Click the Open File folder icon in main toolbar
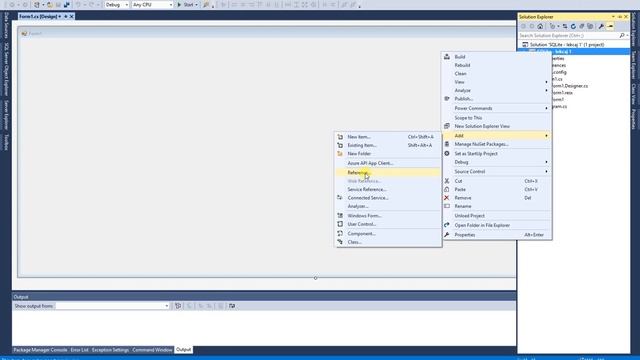640x360 pixels. [x=49, y=4]
